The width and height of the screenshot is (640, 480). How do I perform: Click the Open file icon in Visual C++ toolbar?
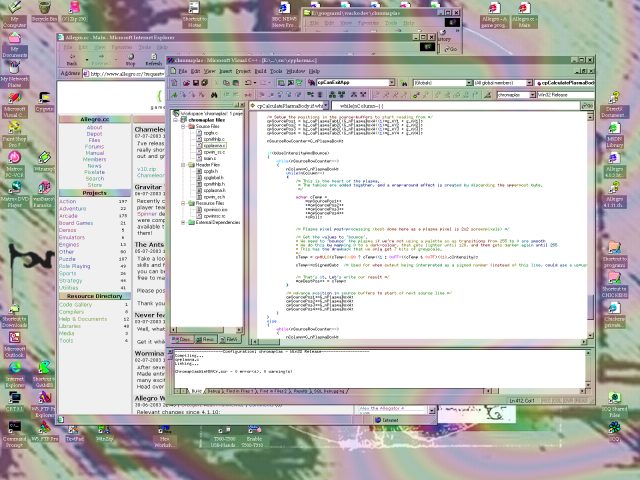click(x=187, y=83)
